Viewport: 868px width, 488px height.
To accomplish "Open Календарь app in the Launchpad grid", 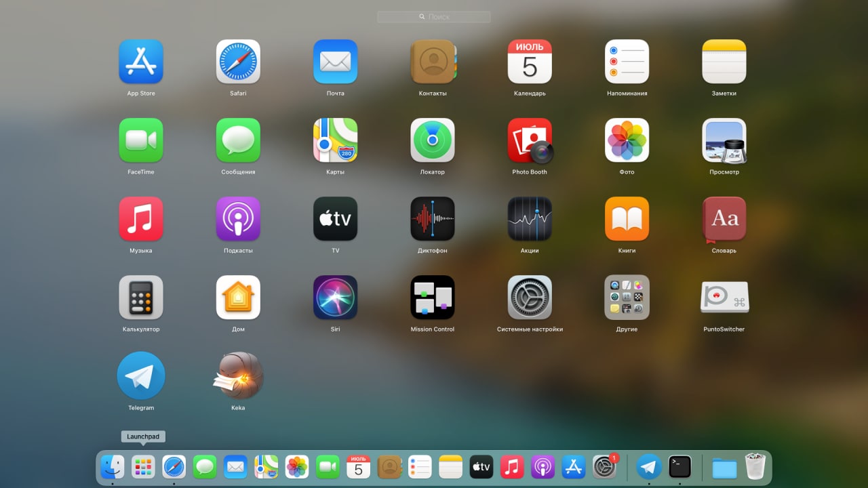I will point(530,61).
